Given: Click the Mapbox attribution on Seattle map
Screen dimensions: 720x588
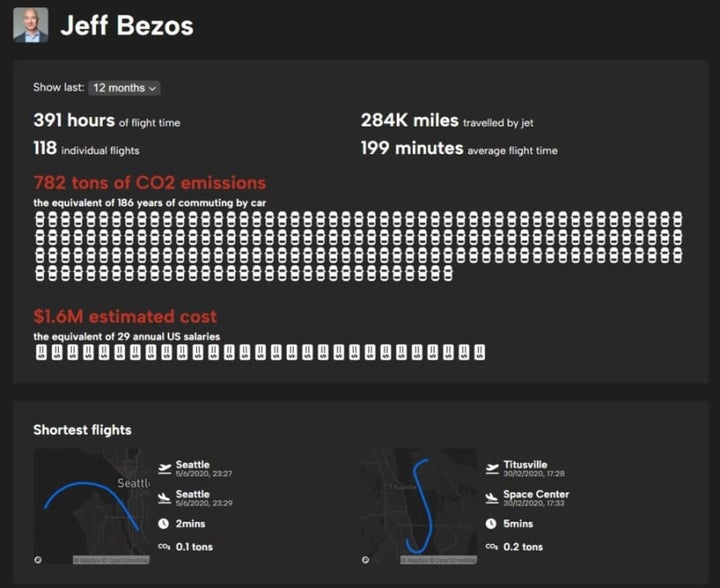Looking at the screenshot, I should point(109,560).
